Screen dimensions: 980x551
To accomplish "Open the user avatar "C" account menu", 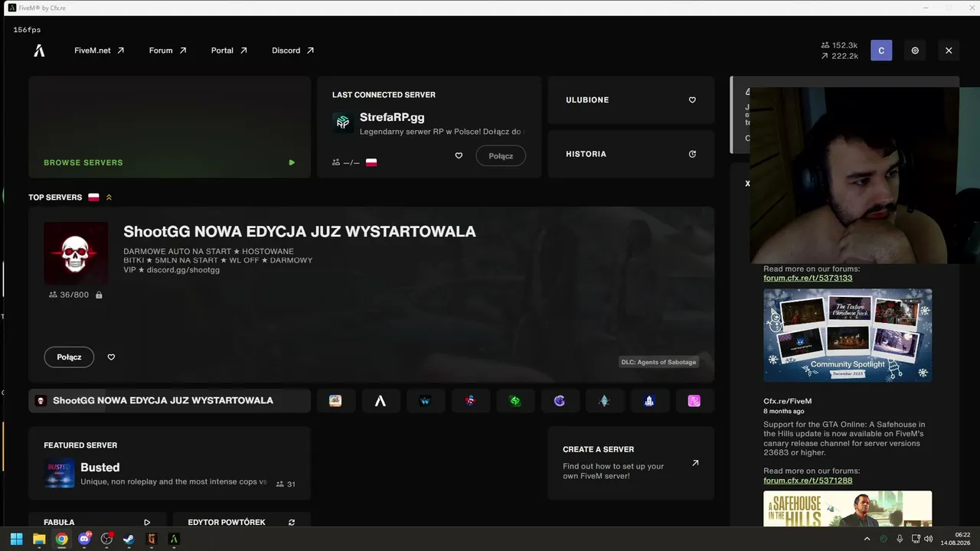I will pos(881,51).
